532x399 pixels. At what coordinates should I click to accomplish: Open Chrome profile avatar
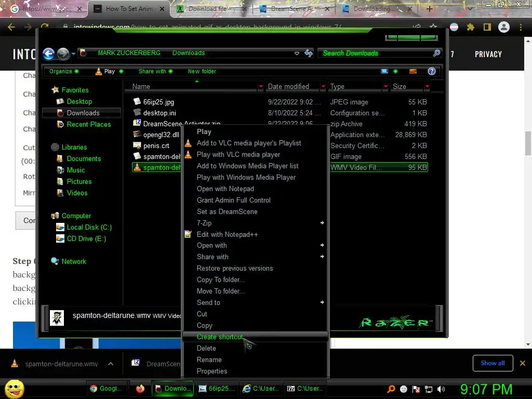pos(504,27)
